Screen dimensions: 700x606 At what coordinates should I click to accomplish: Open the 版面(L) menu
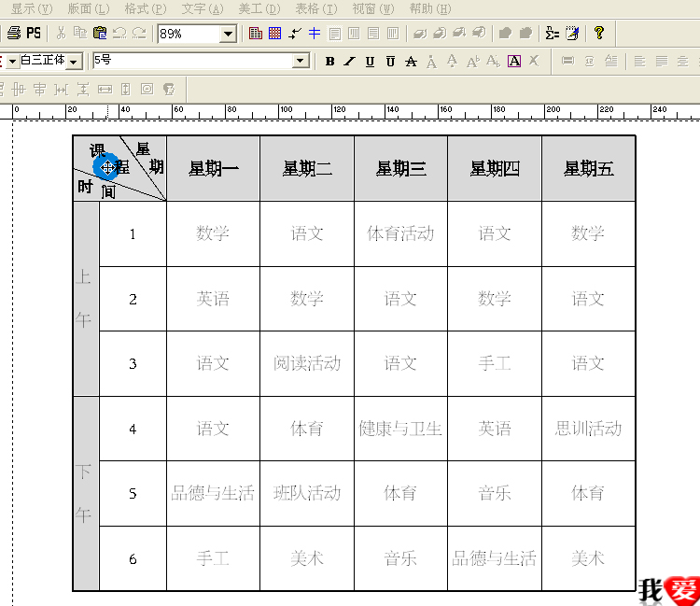(x=89, y=8)
